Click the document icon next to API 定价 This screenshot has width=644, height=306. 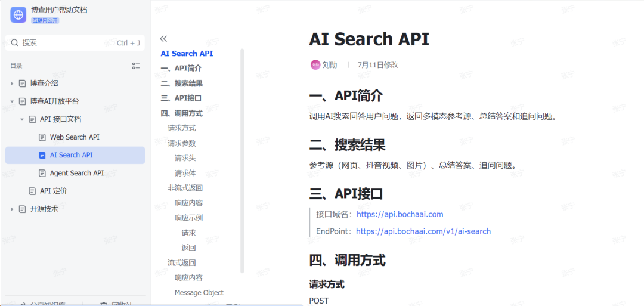pos(32,191)
